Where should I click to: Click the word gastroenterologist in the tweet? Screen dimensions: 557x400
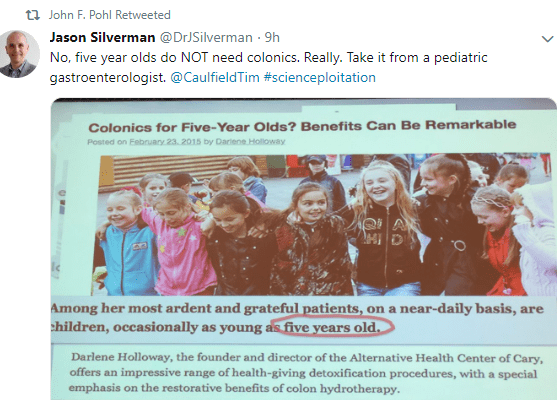pyautogui.click(x=108, y=78)
